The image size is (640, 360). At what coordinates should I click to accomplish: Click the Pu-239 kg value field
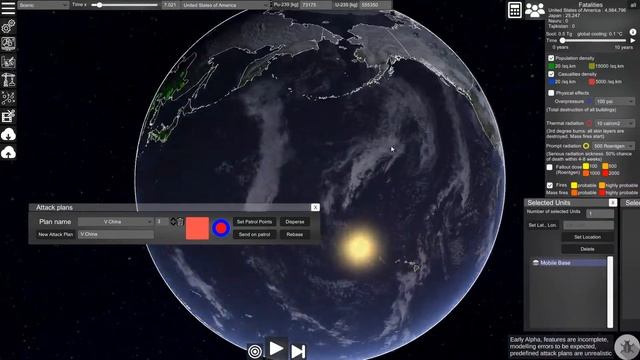316,5
